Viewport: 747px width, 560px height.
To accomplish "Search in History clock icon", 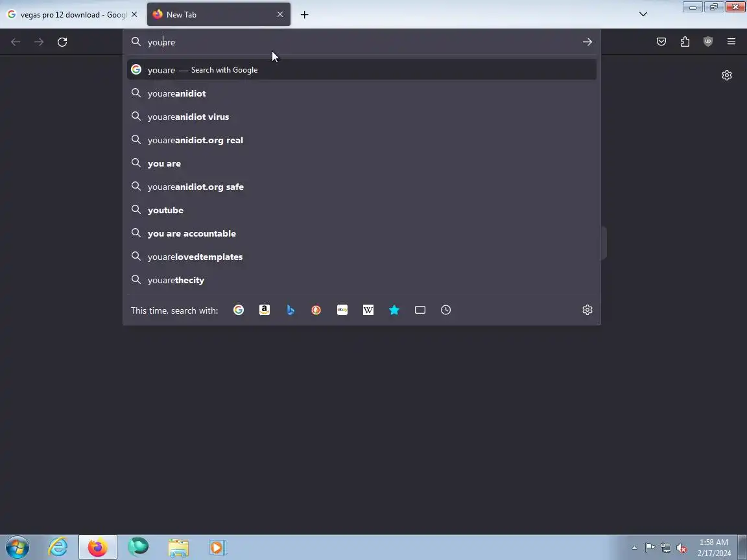I will pyautogui.click(x=446, y=310).
